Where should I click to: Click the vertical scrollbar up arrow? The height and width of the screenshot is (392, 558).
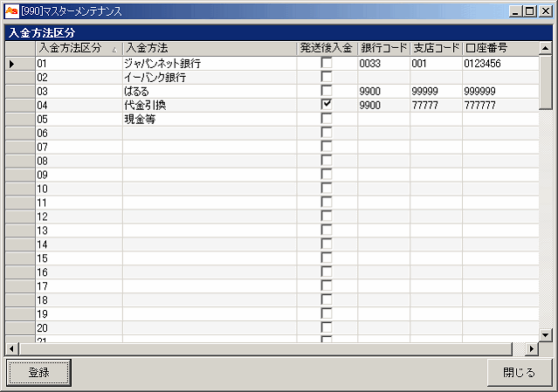[545, 48]
